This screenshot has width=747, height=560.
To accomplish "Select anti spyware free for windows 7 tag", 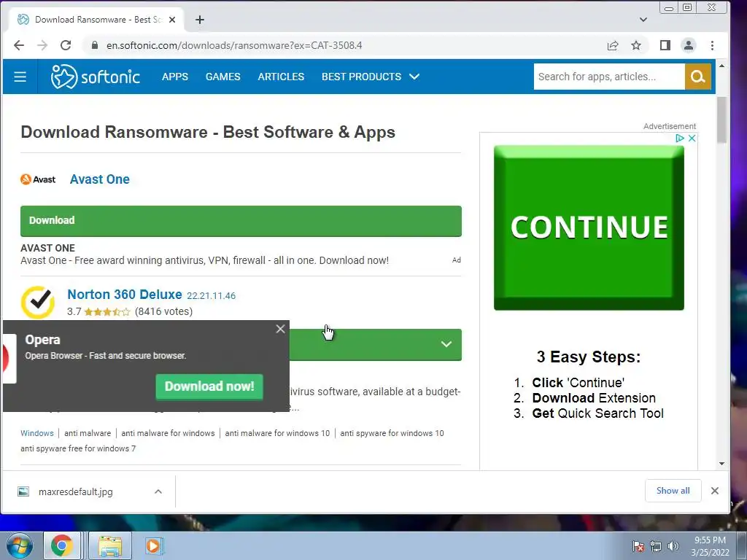I will point(78,448).
